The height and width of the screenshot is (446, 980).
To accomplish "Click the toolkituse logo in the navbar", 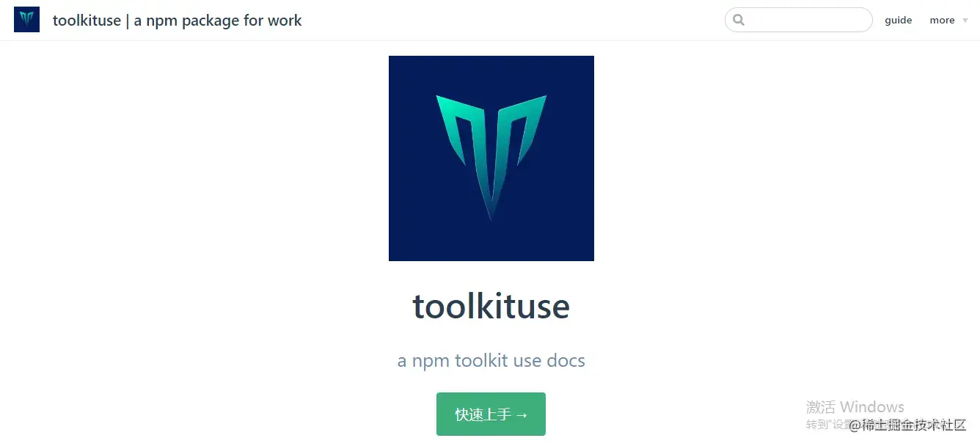I will pyautogui.click(x=26, y=20).
